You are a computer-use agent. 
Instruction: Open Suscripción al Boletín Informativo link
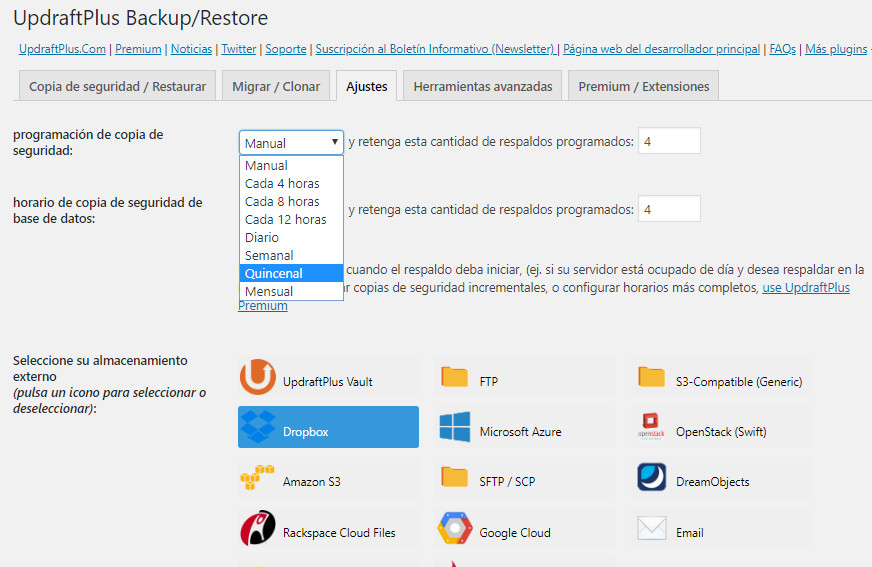coord(435,49)
